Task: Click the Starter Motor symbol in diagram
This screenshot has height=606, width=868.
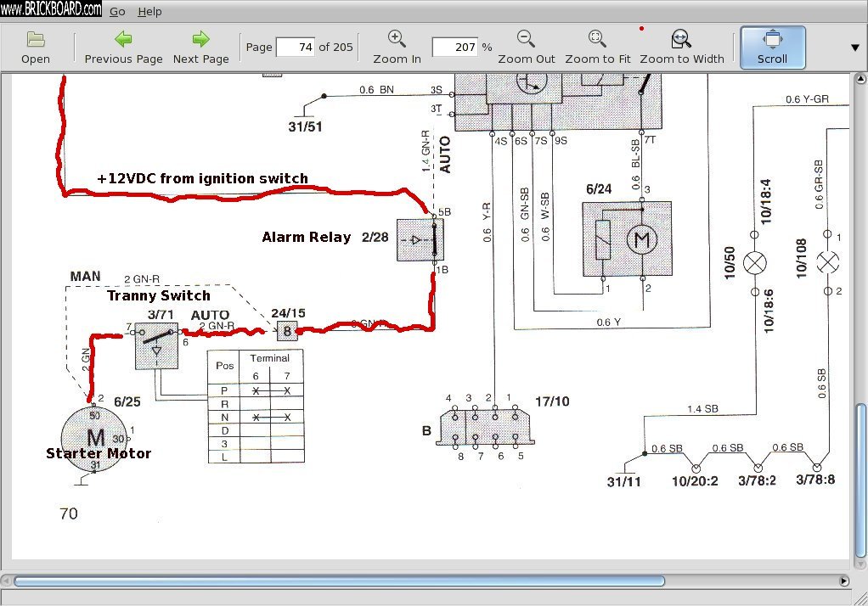Action: click(x=96, y=438)
